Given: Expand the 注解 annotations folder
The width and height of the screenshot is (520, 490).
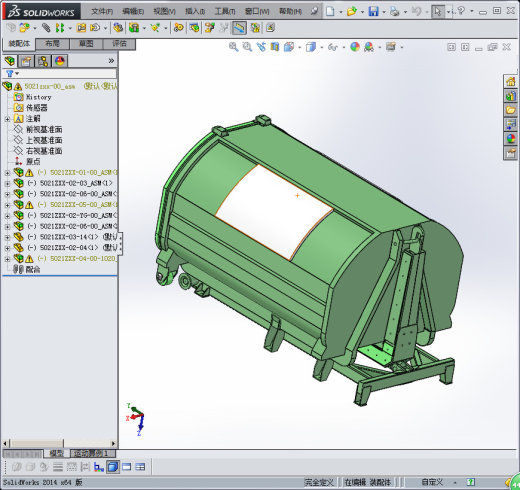Looking at the screenshot, I should pyautogui.click(x=7, y=119).
